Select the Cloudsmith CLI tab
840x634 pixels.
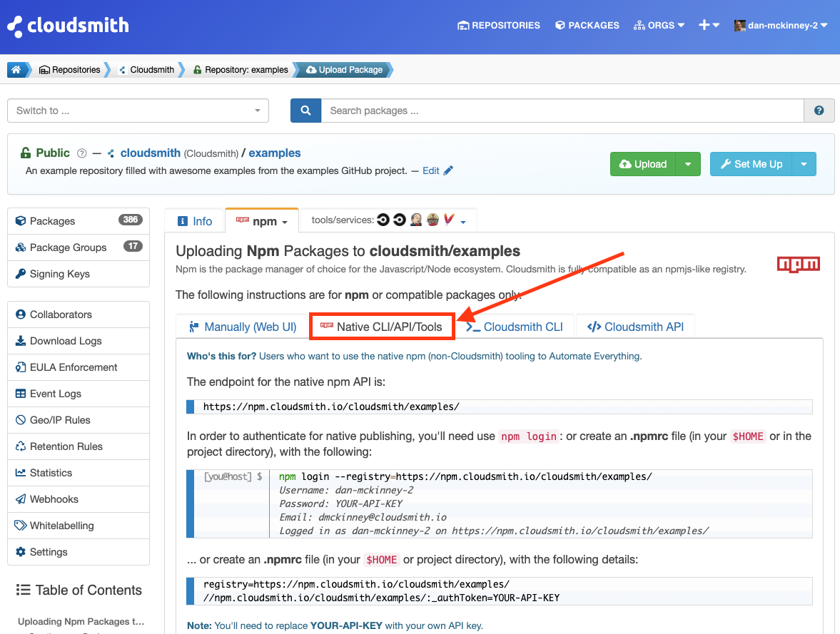click(x=515, y=327)
